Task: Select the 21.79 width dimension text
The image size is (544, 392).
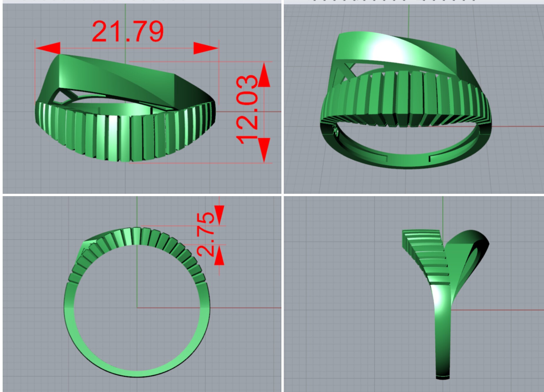Action: (127, 31)
